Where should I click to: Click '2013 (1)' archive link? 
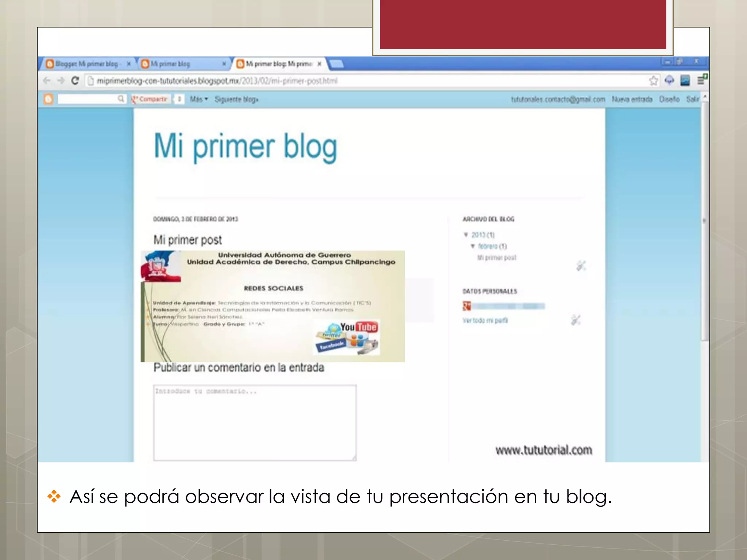[483, 234]
